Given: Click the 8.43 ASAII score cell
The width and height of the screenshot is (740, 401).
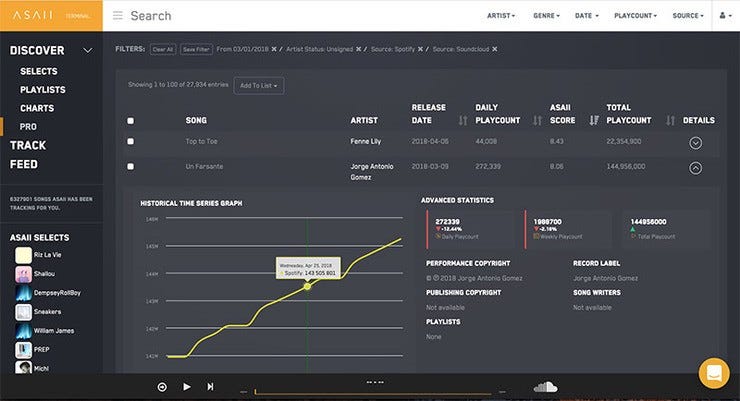Looking at the screenshot, I should 556,141.
